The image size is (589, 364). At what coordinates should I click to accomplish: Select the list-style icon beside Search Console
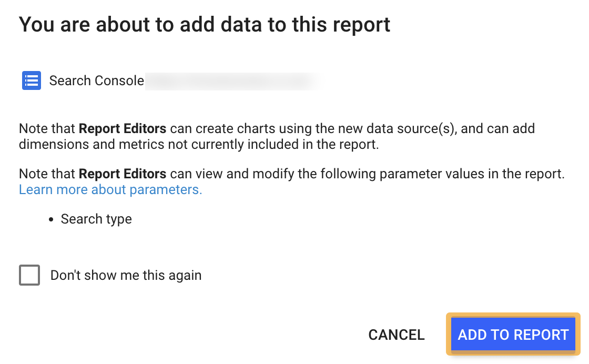click(31, 80)
